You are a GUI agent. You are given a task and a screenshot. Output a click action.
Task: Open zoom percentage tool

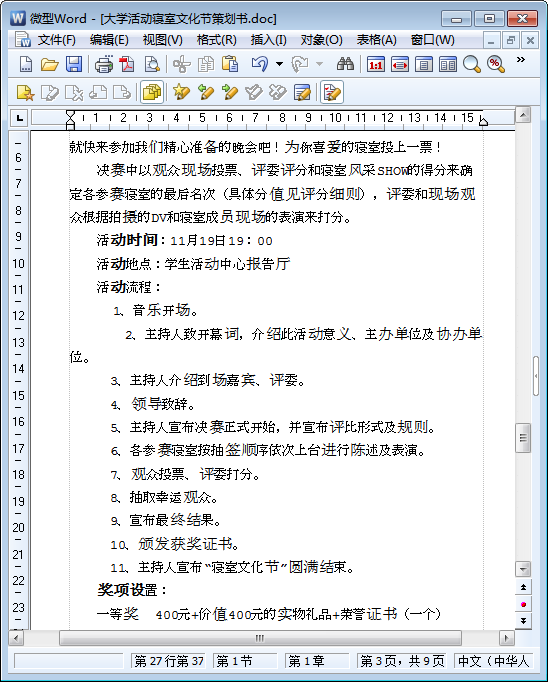[x=495, y=65]
